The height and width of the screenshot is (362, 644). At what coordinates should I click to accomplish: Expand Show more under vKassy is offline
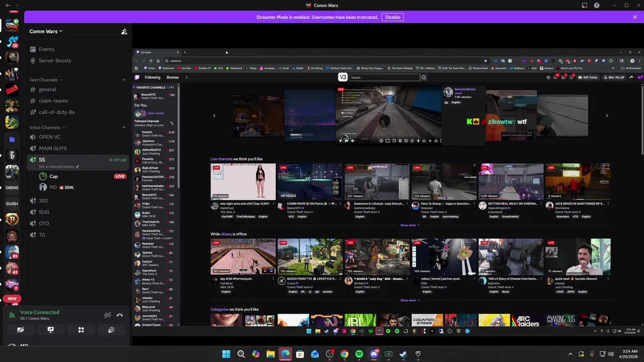(410, 300)
